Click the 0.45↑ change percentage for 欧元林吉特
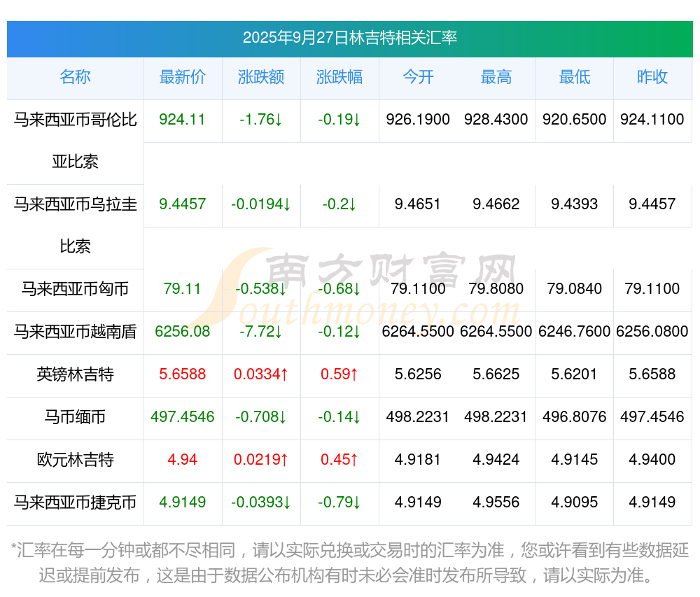The image size is (700, 597). (339, 460)
